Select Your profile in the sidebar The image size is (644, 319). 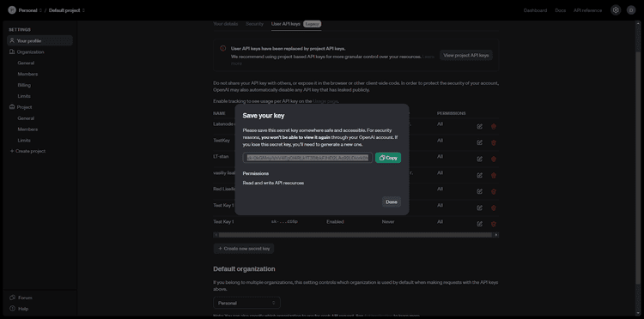click(x=39, y=40)
